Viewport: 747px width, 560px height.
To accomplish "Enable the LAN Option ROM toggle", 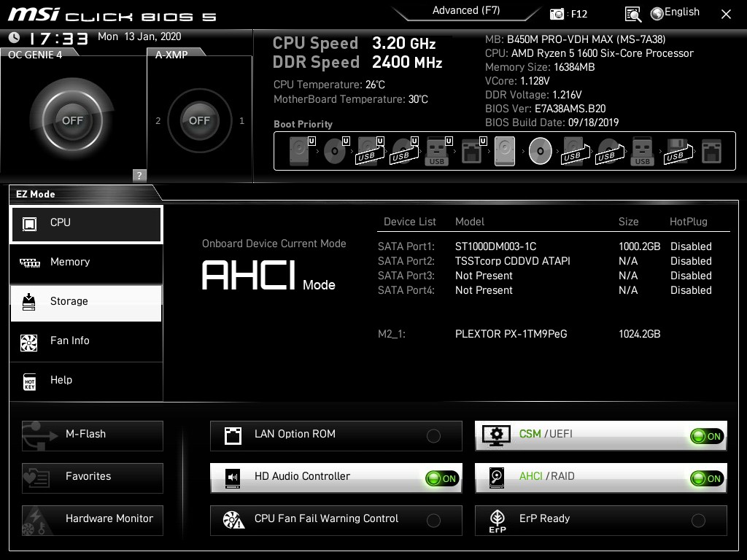I will 433,436.
